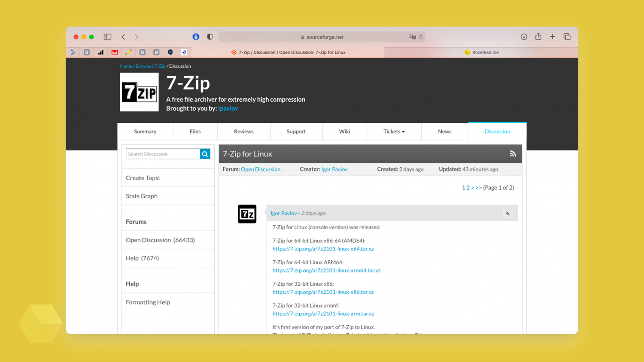Screen dimensions: 644x362
Task: Open the Reviews tab
Action: [244, 132]
